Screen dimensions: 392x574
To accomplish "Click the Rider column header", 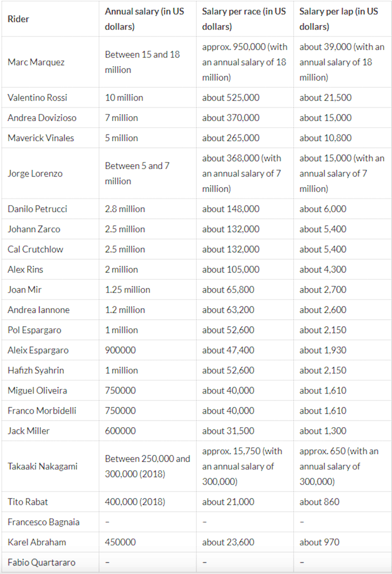I will click(x=18, y=19).
